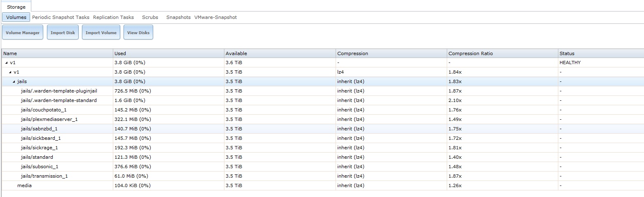Open Replication Tasks tab
Image resolution: width=644 pixels, height=197 pixels.
coord(113,17)
